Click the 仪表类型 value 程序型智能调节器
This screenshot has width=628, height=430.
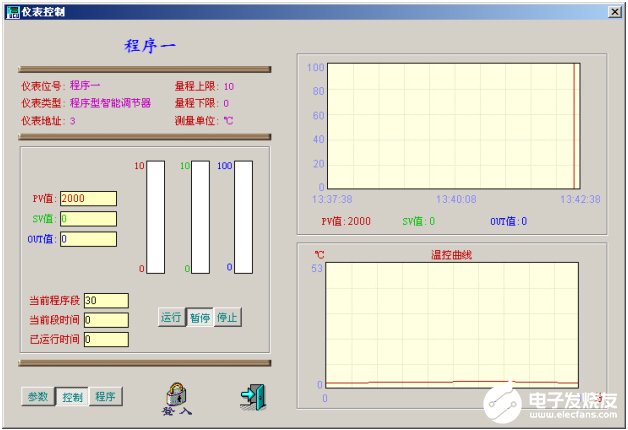[x=111, y=103]
